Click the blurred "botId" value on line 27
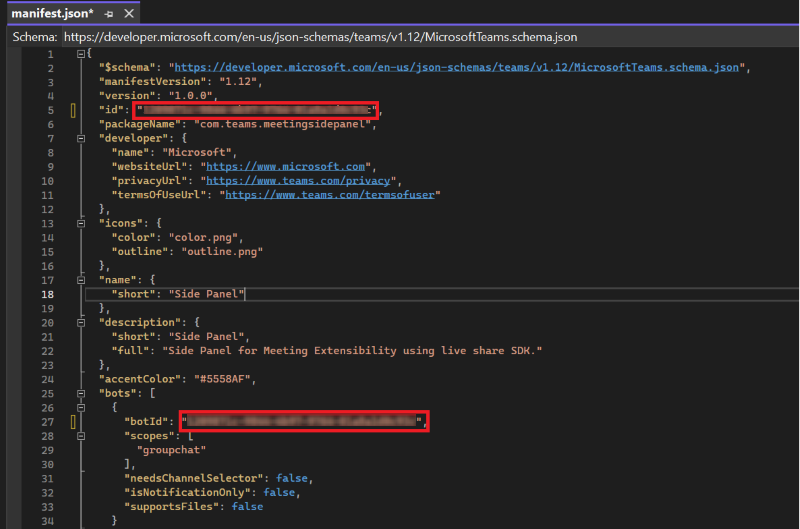 tap(303, 421)
